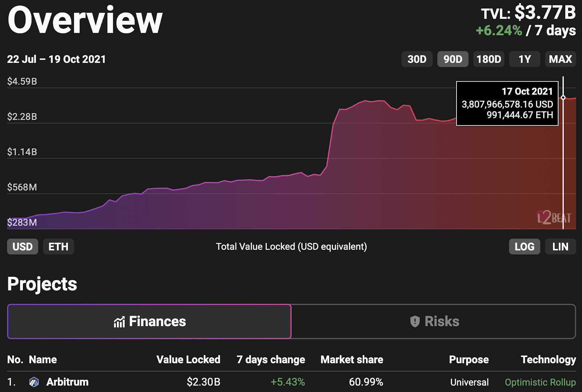Click the Arbitrum logo icon
Image resolution: width=582 pixels, height=392 pixels.
point(34,382)
